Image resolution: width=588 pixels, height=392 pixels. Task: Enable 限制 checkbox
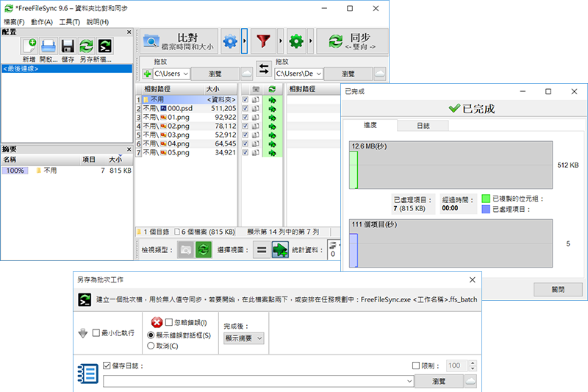[x=415, y=366]
